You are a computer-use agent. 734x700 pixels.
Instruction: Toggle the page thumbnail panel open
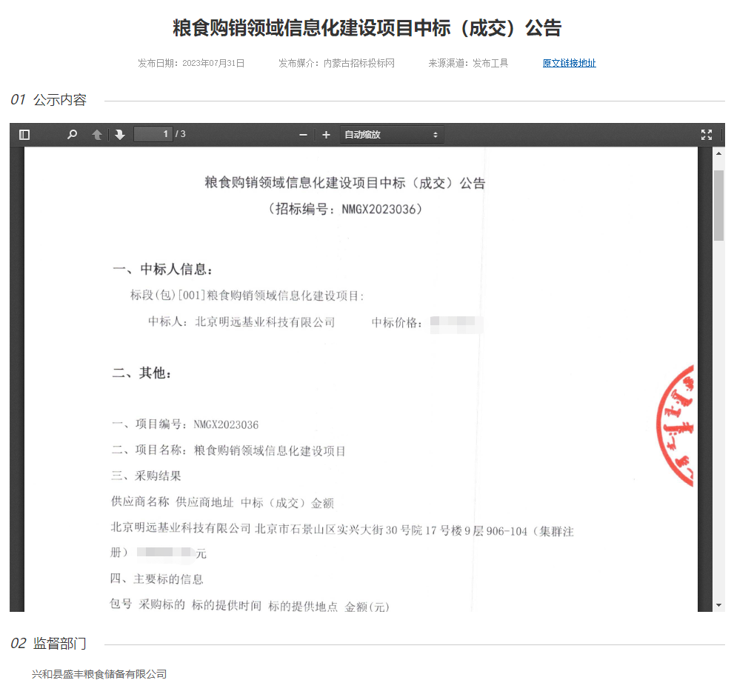pyautogui.click(x=23, y=134)
